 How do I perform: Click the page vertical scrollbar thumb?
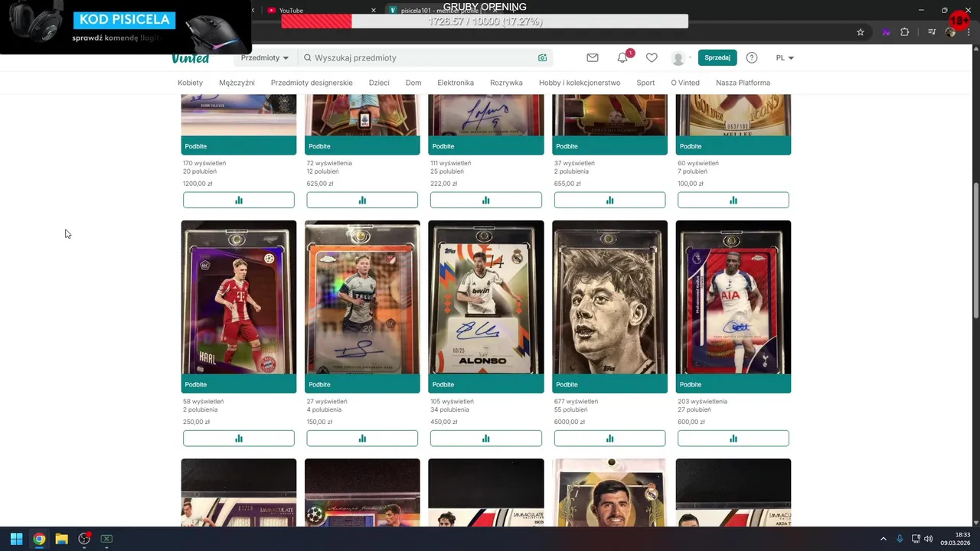click(975, 251)
